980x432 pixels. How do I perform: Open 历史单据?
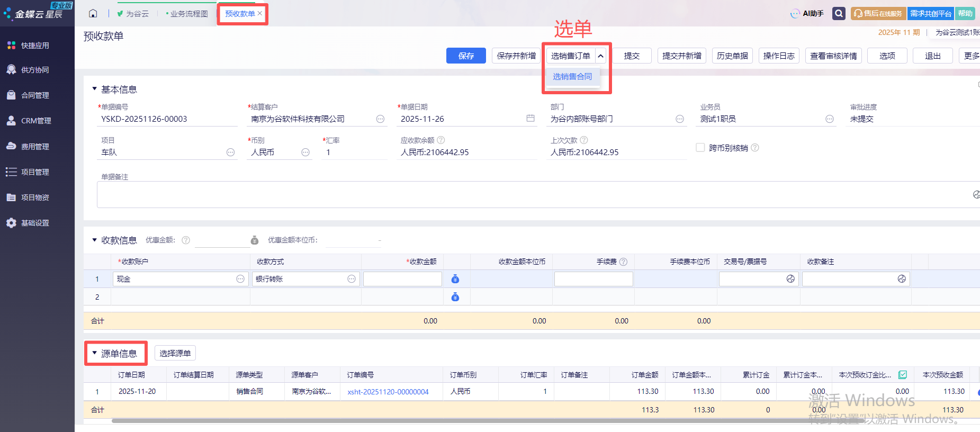[732, 56]
